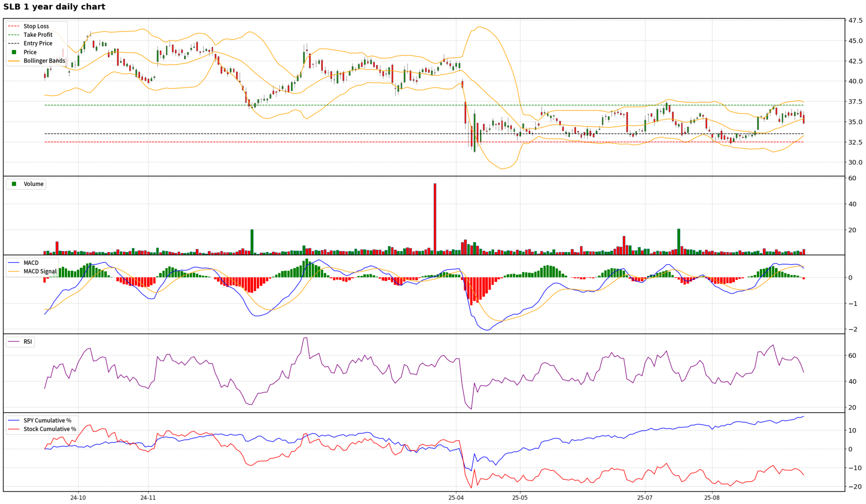The height and width of the screenshot is (504, 866).
Task: Click the 25-08 date axis label
Action: [712, 498]
